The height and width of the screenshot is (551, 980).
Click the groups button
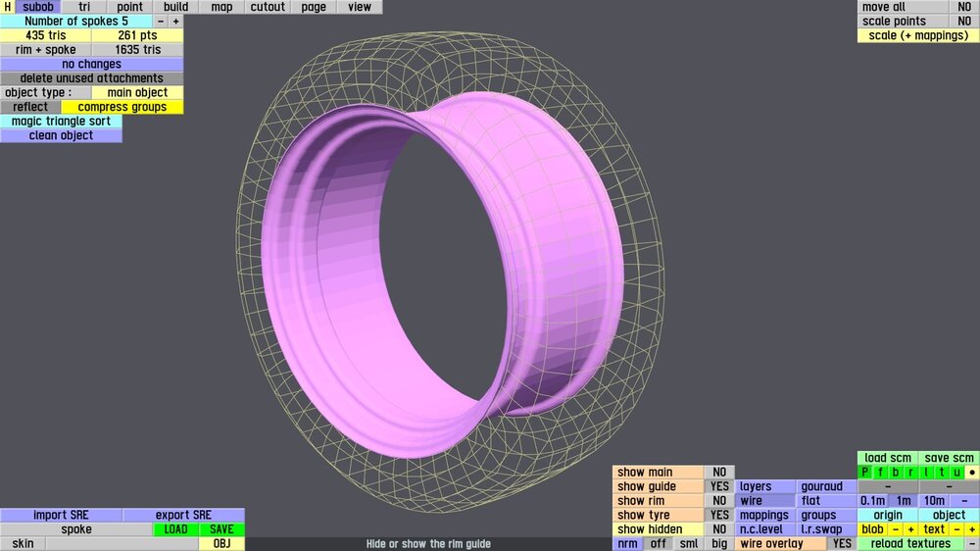826,515
